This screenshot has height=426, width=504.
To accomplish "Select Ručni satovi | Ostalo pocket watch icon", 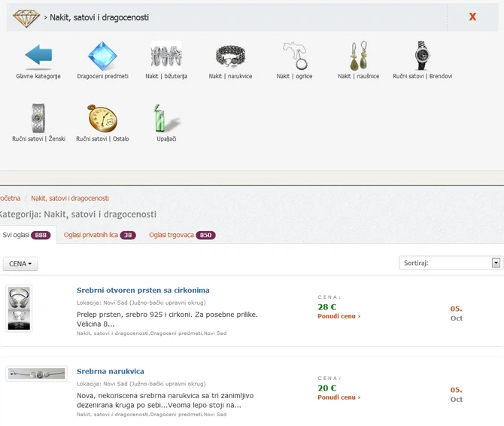I will (102, 119).
